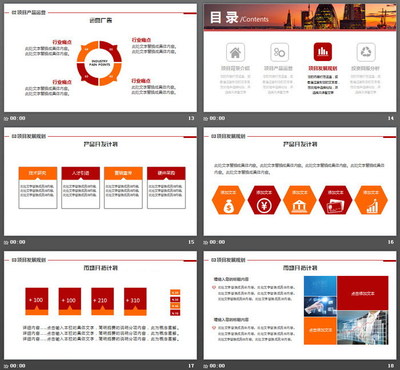Image resolution: width=400 pixels, height=370 pixels.
Task: Click the orange text block on slide 18
Action: pyautogui.click(x=320, y=330)
